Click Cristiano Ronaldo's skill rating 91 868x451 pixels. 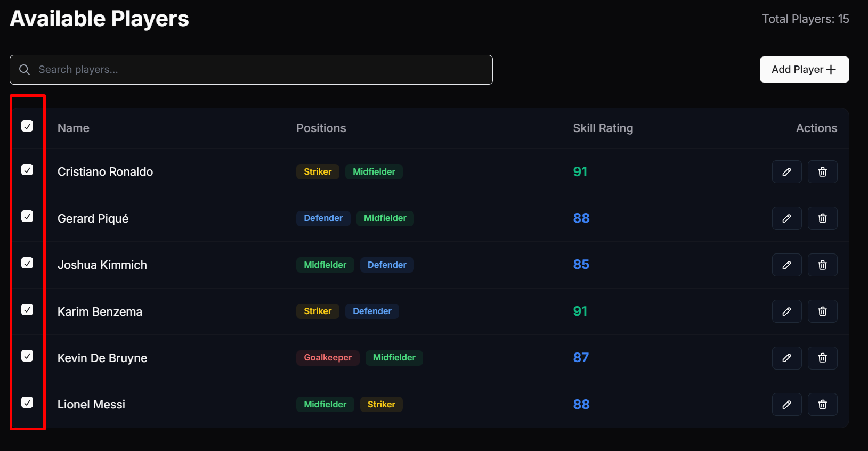580,171
